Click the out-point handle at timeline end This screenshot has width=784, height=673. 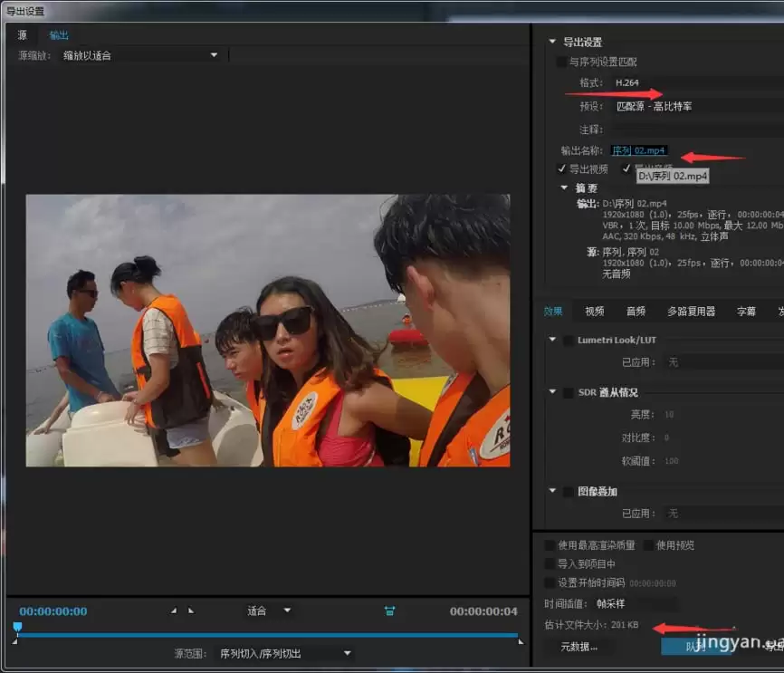(x=520, y=641)
